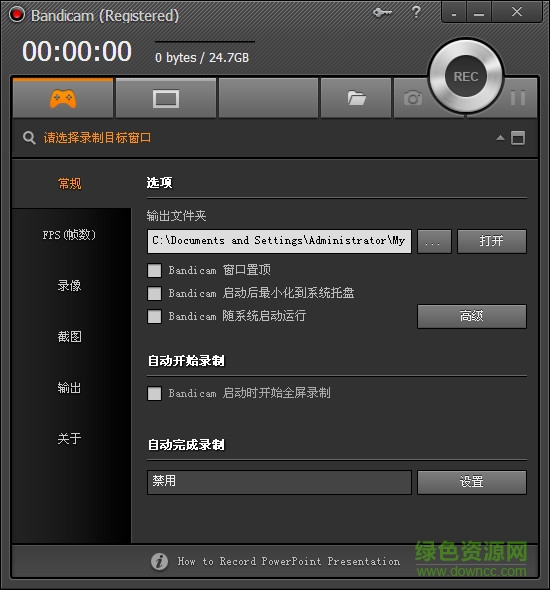
Task: Open the 输出 output sidebar tab
Action: pos(69,388)
